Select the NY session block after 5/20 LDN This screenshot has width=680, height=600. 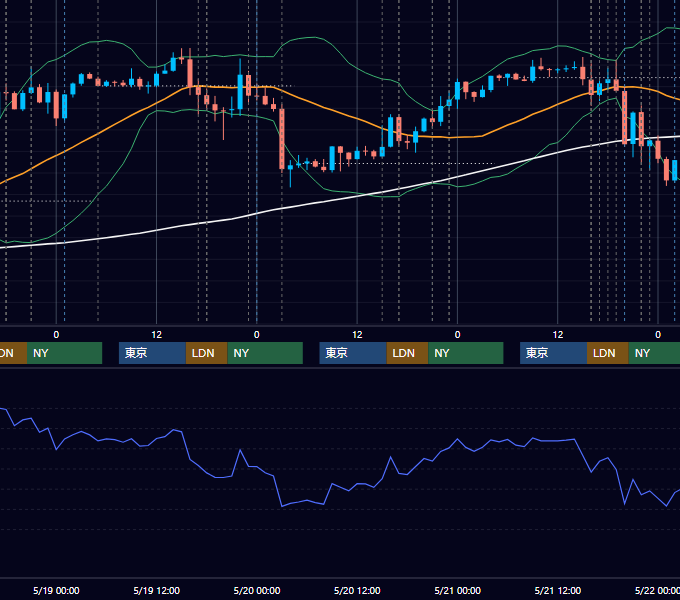(x=466, y=353)
